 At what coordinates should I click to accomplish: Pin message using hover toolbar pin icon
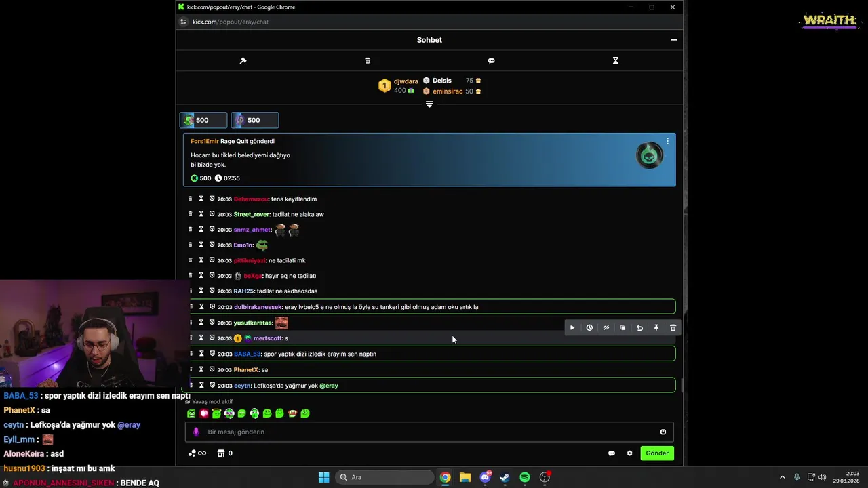point(656,328)
